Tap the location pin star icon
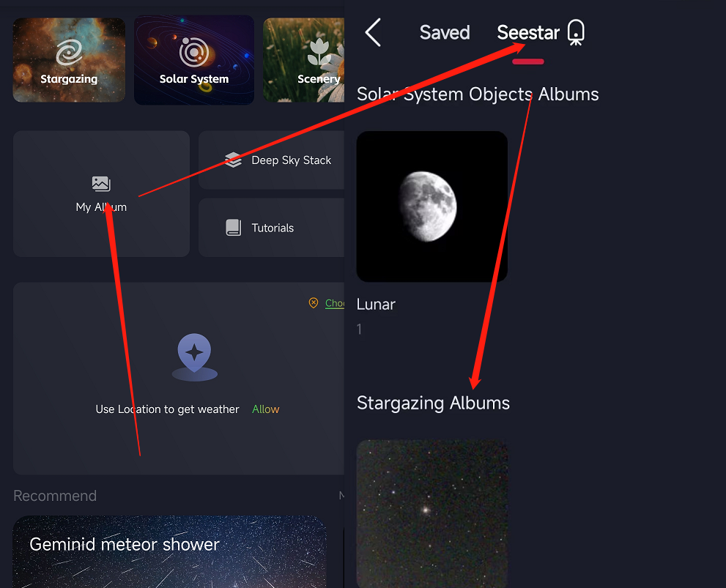 coord(194,357)
